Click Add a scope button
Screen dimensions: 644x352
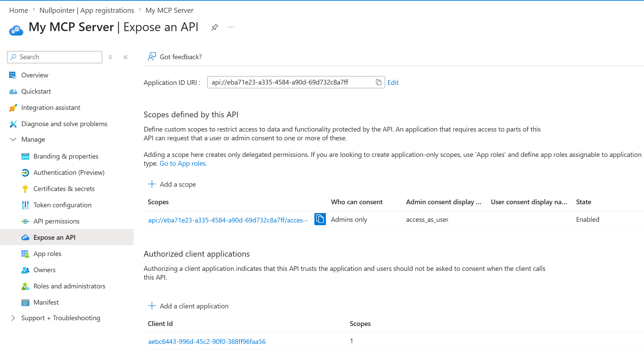tap(172, 184)
